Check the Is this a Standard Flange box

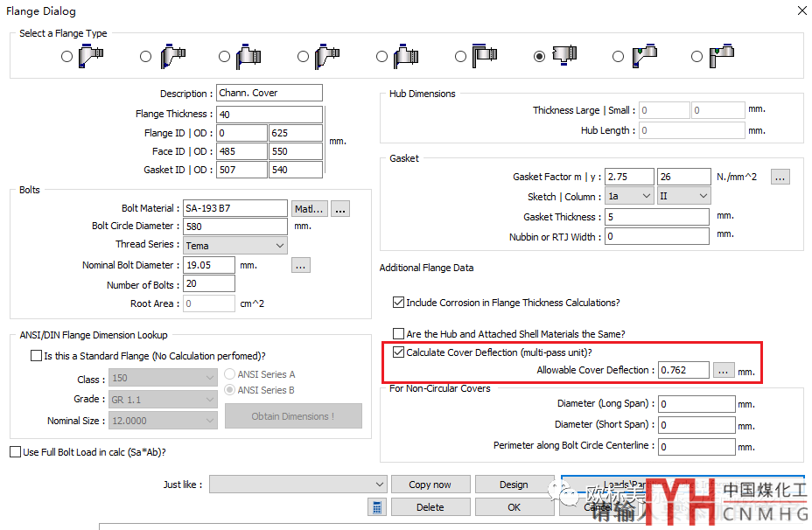(36, 356)
